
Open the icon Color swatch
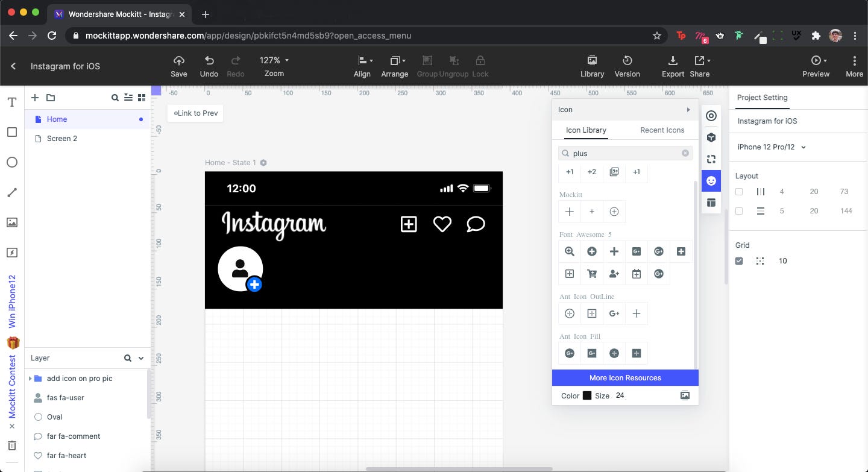point(587,395)
